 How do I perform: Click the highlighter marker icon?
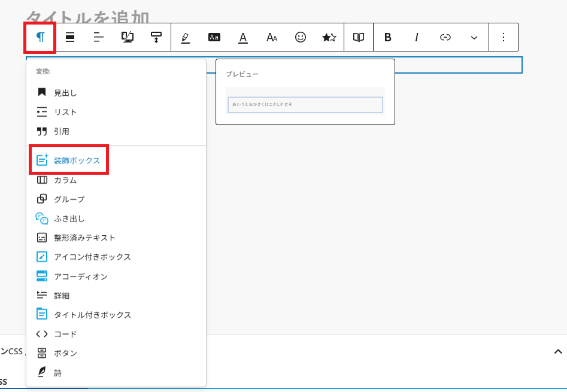(x=185, y=37)
